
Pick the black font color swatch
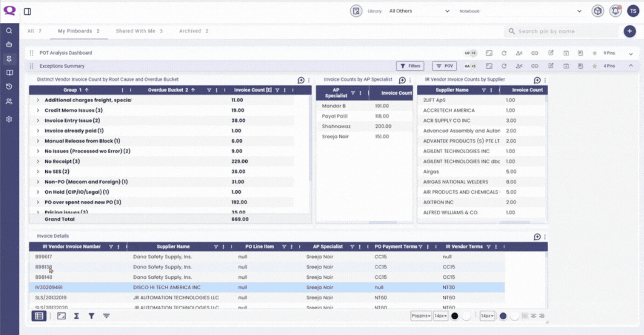coord(455,316)
